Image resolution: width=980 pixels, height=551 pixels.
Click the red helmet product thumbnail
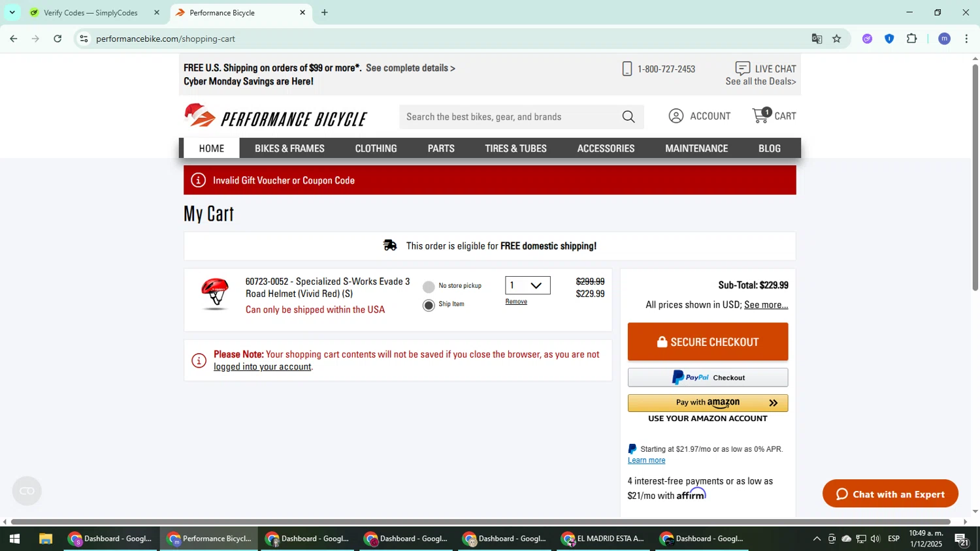(x=215, y=294)
